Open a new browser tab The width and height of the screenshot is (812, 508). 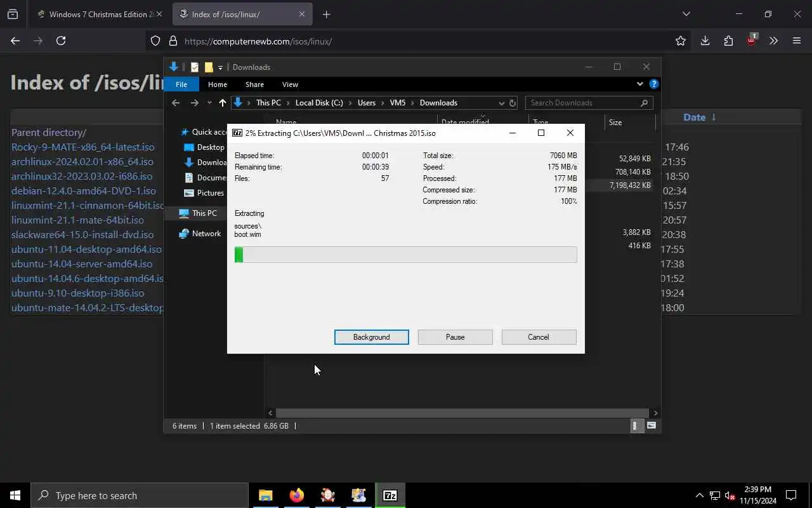coord(326,15)
